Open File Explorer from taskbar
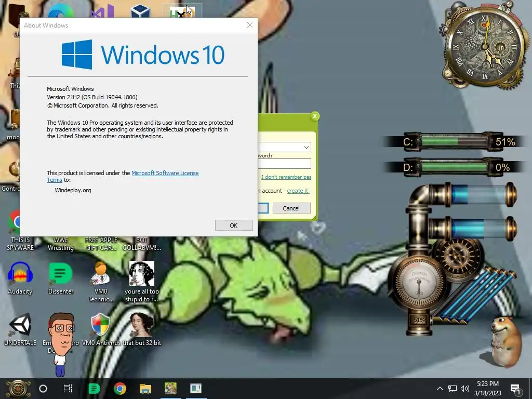 pos(145,389)
